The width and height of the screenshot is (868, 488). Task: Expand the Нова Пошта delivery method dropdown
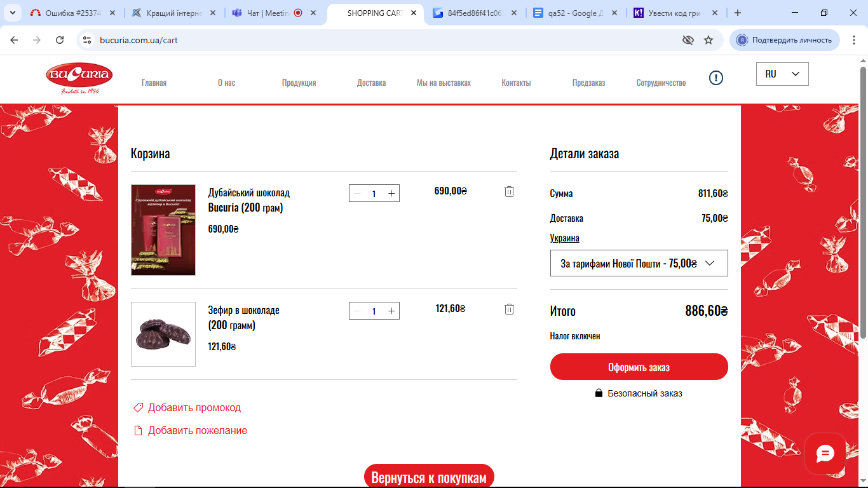point(639,263)
